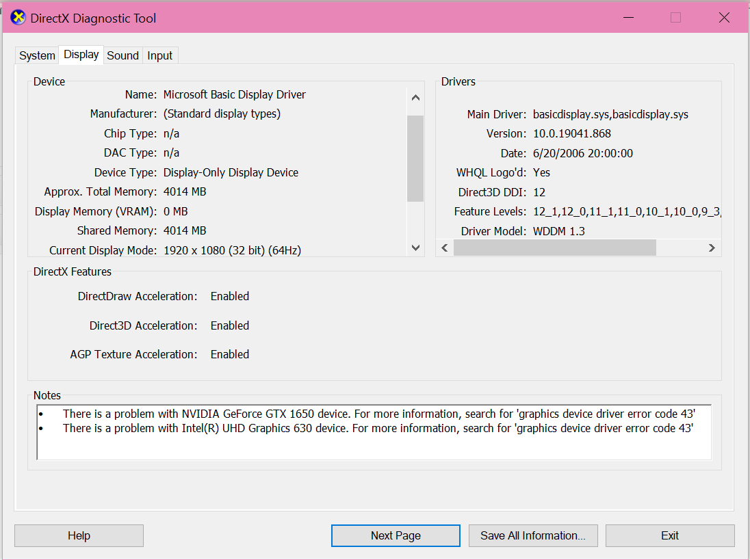Image resolution: width=750 pixels, height=560 pixels.
Task: Click the Feature Levels value list
Action: (627, 212)
